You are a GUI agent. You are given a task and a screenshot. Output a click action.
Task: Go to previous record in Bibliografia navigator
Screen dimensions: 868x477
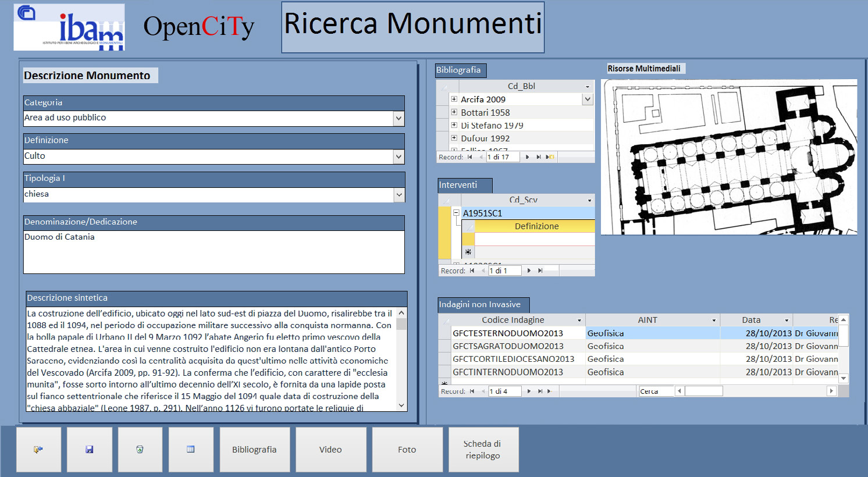481,157
